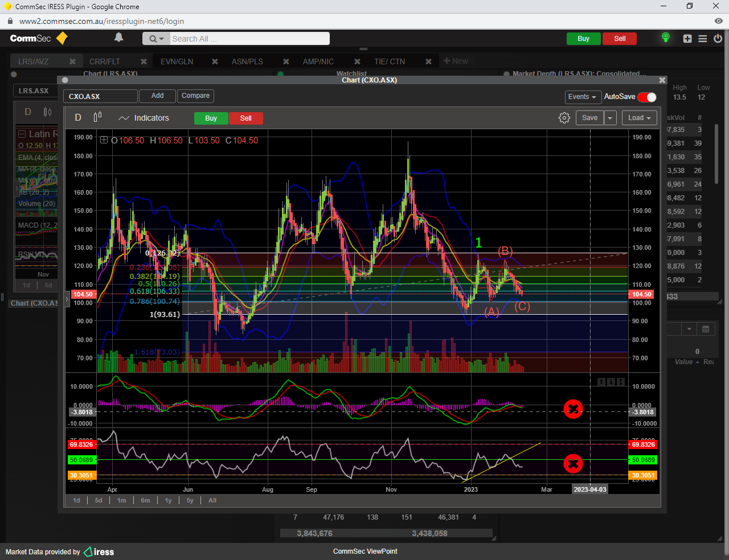729x560 pixels.
Task: Click the Save chart button
Action: [589, 118]
